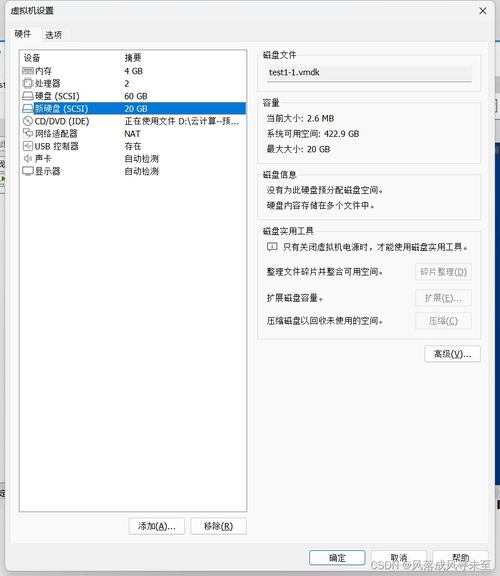Confirm with the 确定 button

pos(337,558)
